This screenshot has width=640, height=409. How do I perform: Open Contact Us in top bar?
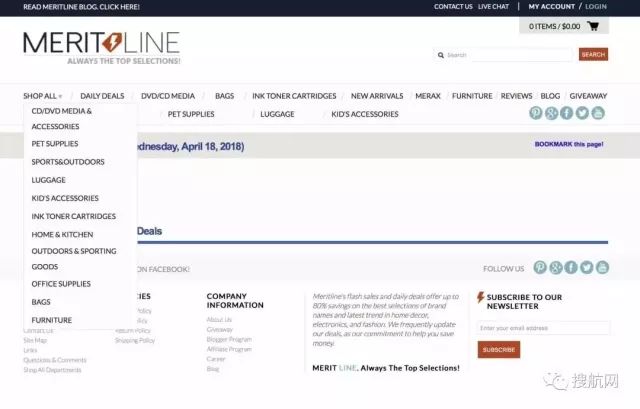(x=453, y=7)
